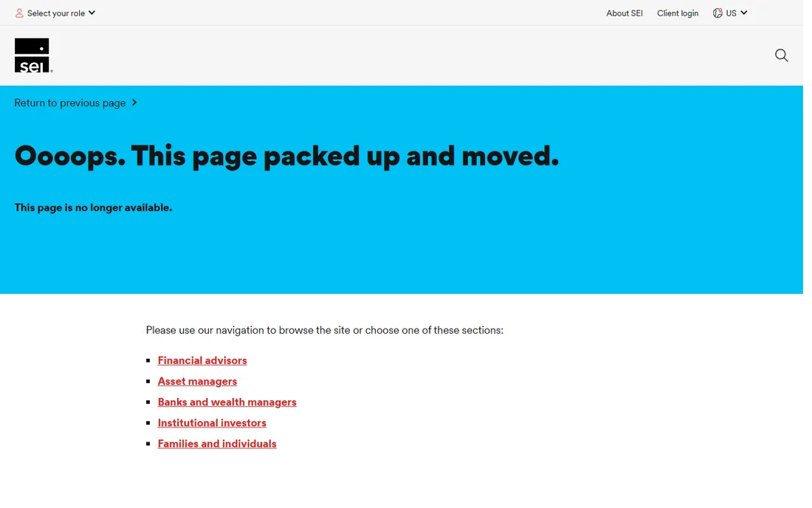Screen dimensions: 812x508
Task: Go to Asset managers section
Action: pos(197,381)
